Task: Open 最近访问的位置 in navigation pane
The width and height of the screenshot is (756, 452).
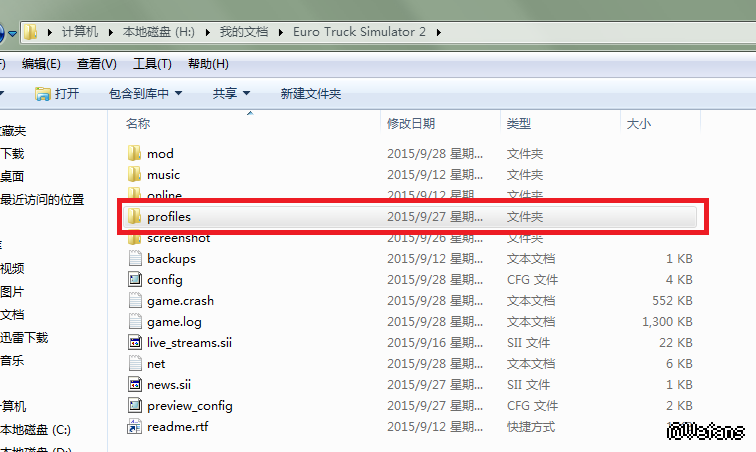Action: pos(42,199)
